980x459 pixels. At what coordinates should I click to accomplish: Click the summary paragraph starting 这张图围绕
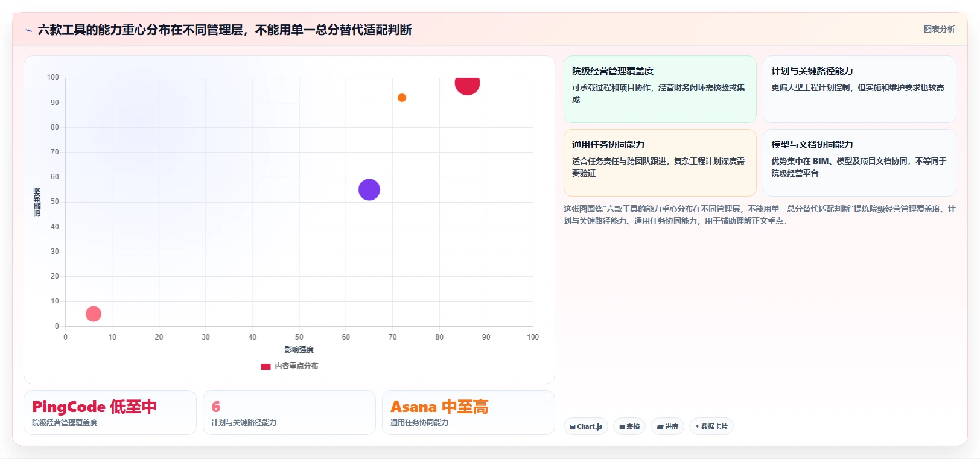coord(759,215)
